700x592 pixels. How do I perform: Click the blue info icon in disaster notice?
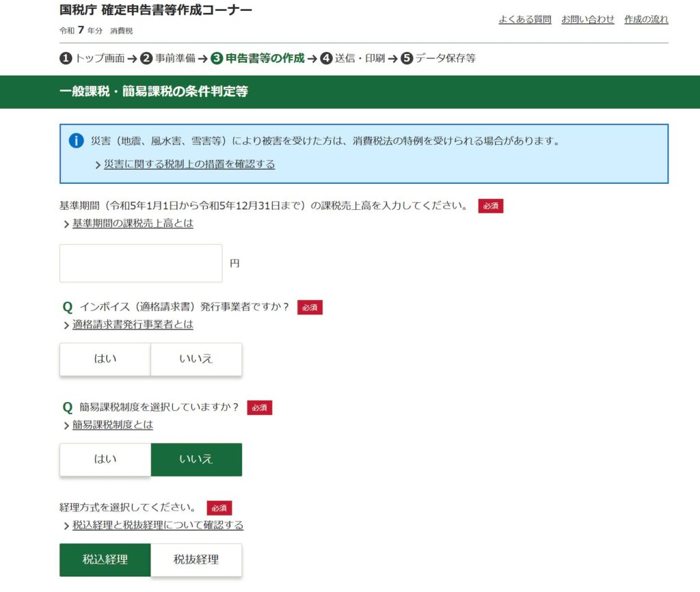coord(77,142)
